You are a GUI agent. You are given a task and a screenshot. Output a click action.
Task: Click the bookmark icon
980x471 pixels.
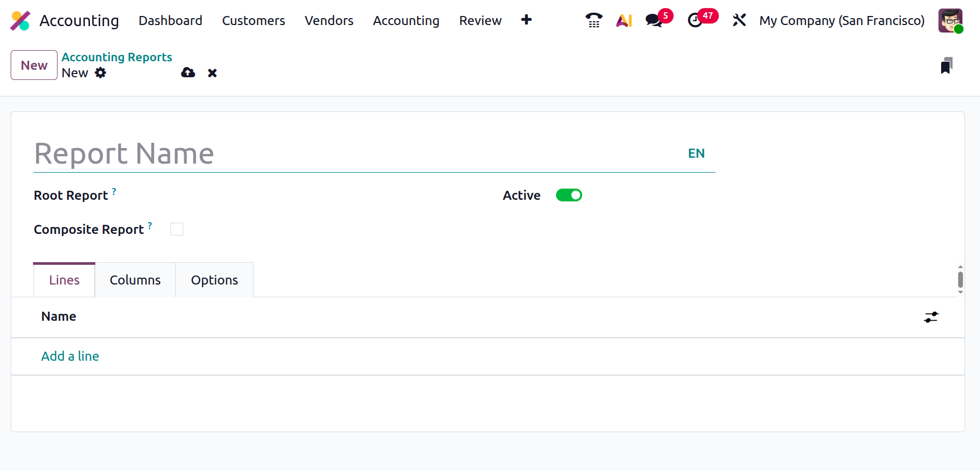[x=946, y=66]
